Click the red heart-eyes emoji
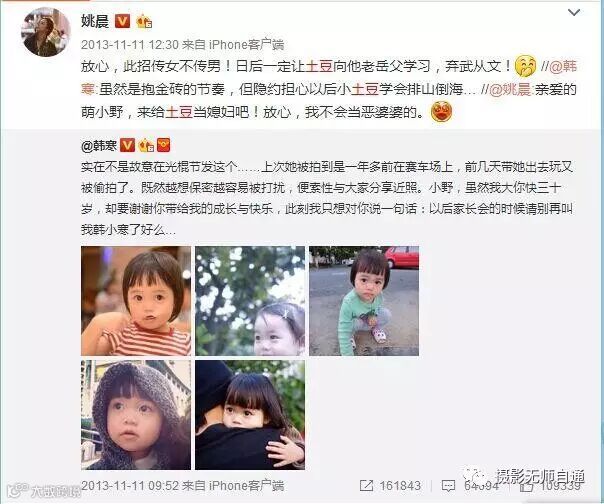604x504 pixels. pos(441,112)
